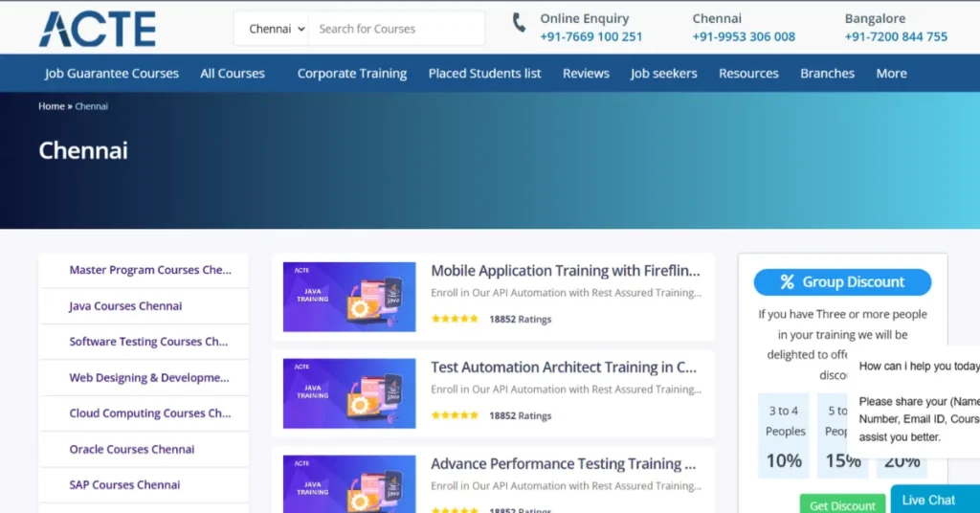Image resolution: width=980 pixels, height=513 pixels.
Task: Select Corporate Training in the navbar
Action: point(351,74)
